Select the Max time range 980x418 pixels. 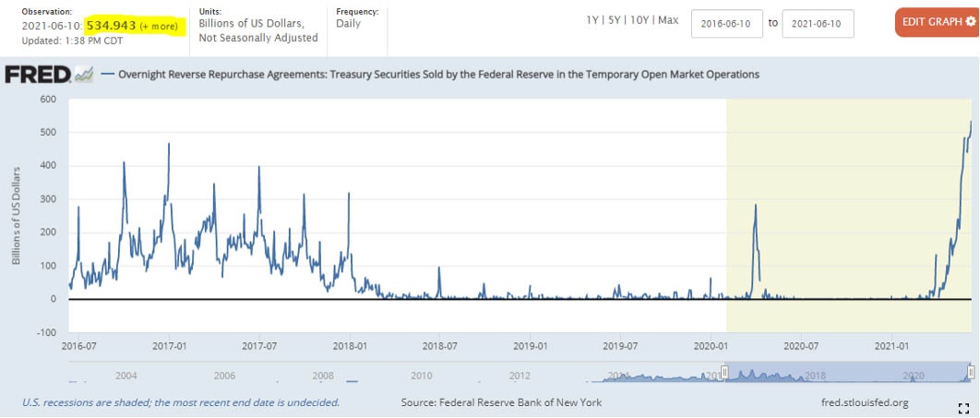click(x=667, y=20)
